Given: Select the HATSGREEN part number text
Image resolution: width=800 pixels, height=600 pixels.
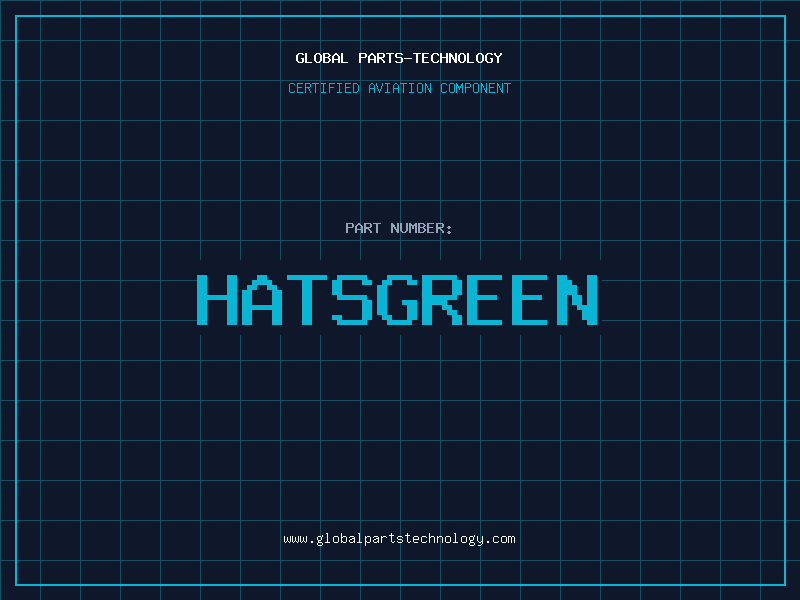Looking at the screenshot, I should [397, 299].
